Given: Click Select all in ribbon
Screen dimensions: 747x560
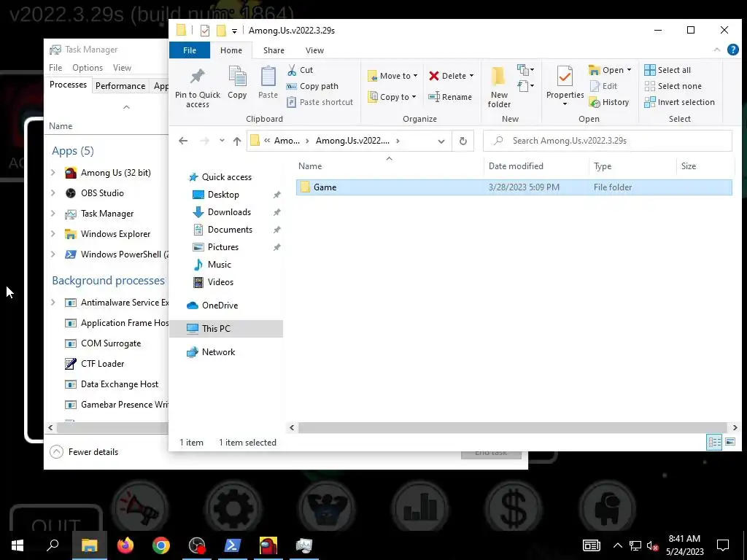Looking at the screenshot, I should click(x=667, y=70).
